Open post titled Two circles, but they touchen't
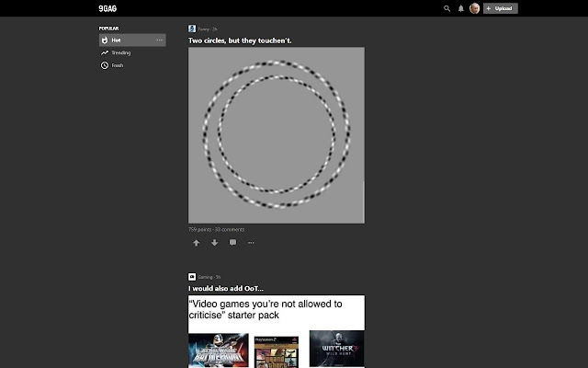This screenshot has height=368, width=588. (x=240, y=40)
